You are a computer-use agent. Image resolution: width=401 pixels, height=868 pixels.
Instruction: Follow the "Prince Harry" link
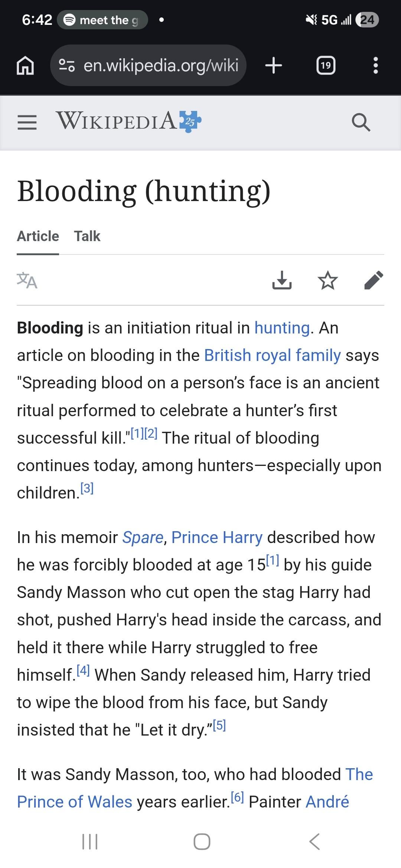pos(217,537)
